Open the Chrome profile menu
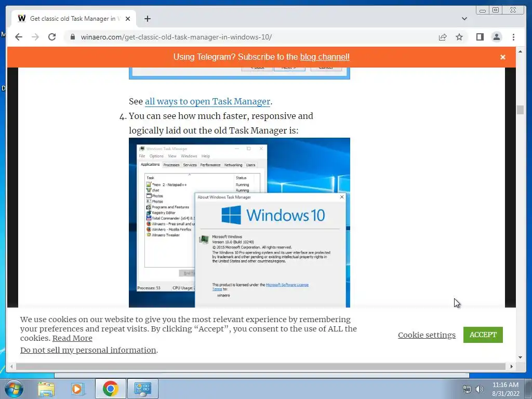This screenshot has height=399, width=532. coord(496,37)
